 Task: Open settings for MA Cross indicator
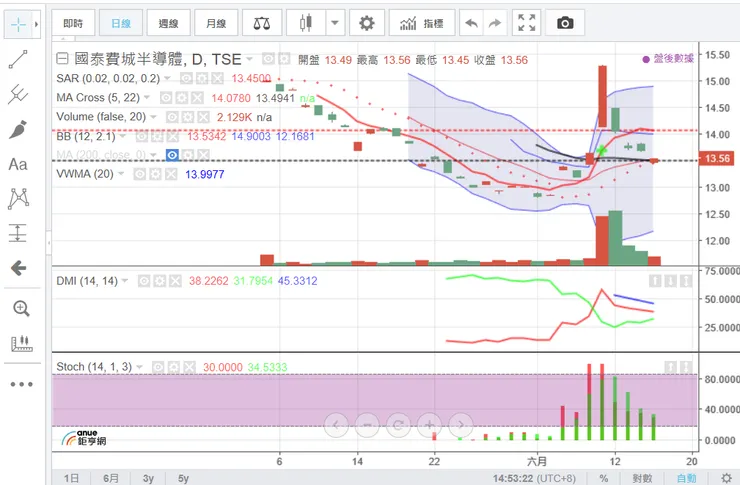(x=182, y=98)
